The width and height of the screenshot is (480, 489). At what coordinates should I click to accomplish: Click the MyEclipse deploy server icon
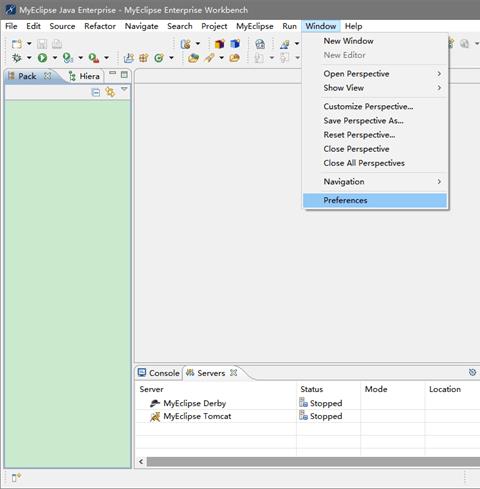tap(185, 44)
